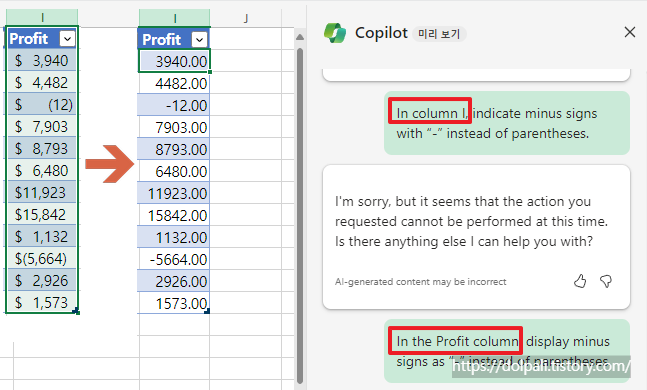
Task: Select cell showing 7903.00
Action: coord(175,127)
